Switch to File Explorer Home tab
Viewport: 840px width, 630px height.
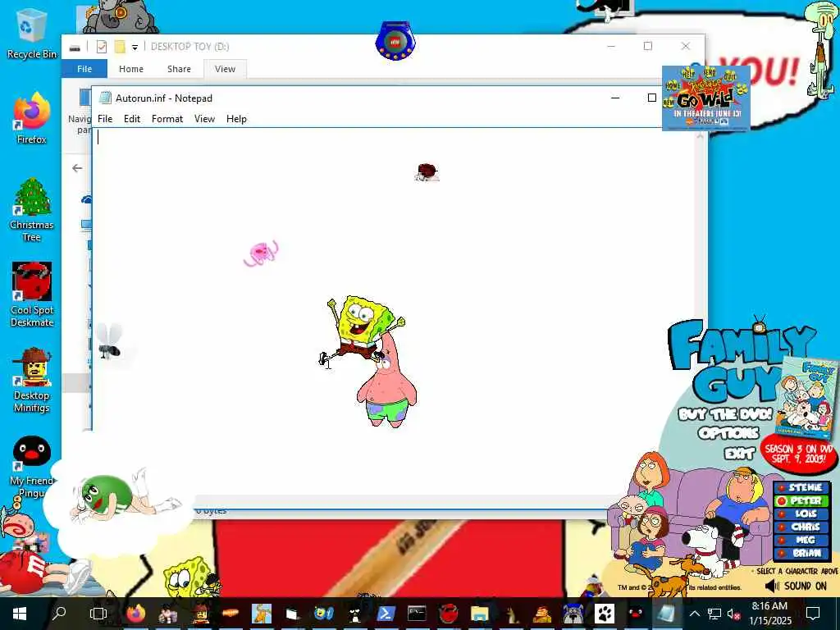pyautogui.click(x=131, y=69)
